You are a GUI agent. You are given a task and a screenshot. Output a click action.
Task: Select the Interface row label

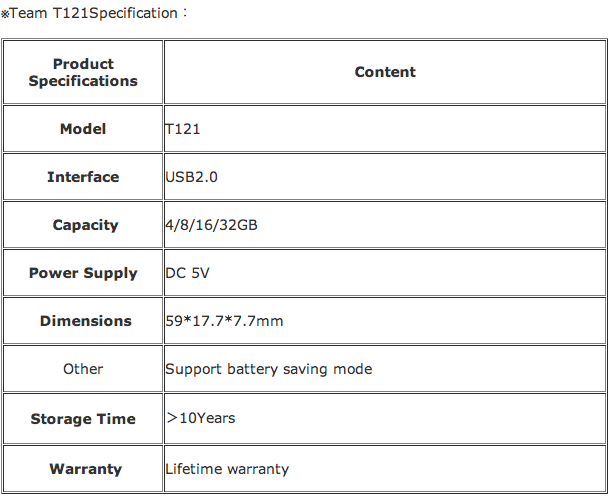(83, 177)
